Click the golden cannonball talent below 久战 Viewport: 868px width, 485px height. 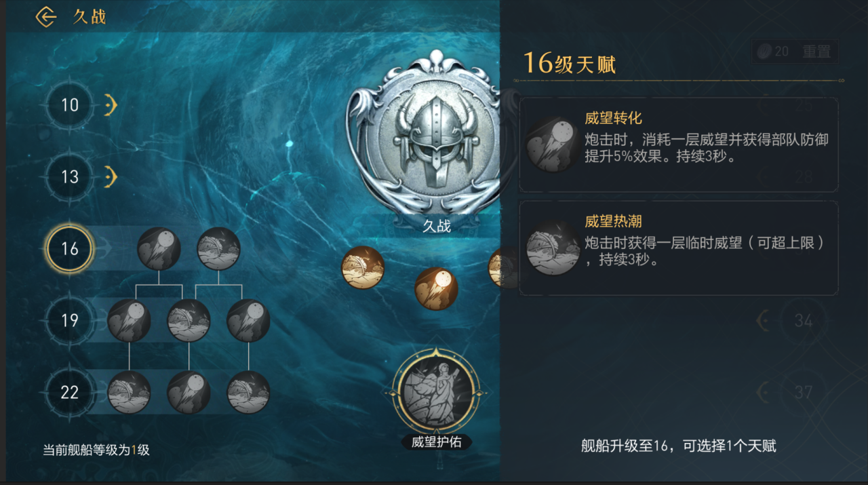pyautogui.click(x=437, y=288)
